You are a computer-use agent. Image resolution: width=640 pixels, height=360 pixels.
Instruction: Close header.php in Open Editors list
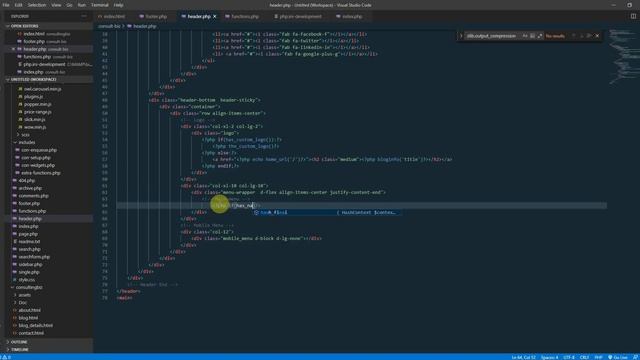(13, 49)
